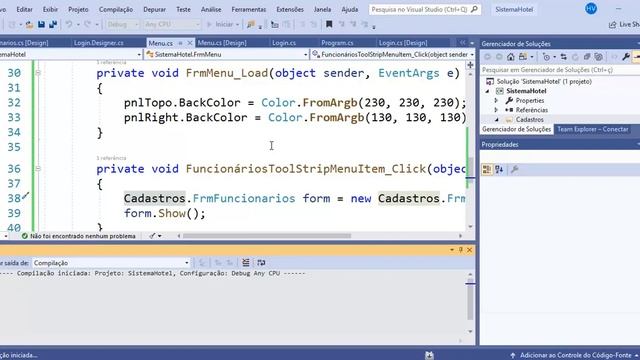Image resolution: width=640 pixels, height=360 pixels.
Task: Switch to the Program.cs tab
Action: coord(337,43)
